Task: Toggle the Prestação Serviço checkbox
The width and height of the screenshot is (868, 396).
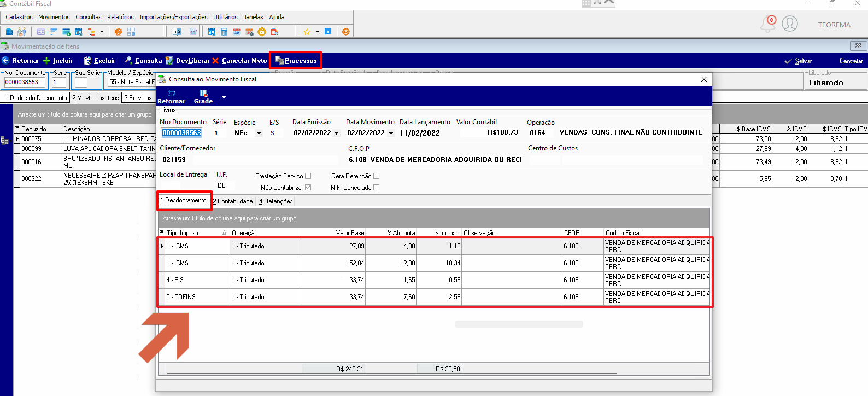Action: 308,176
